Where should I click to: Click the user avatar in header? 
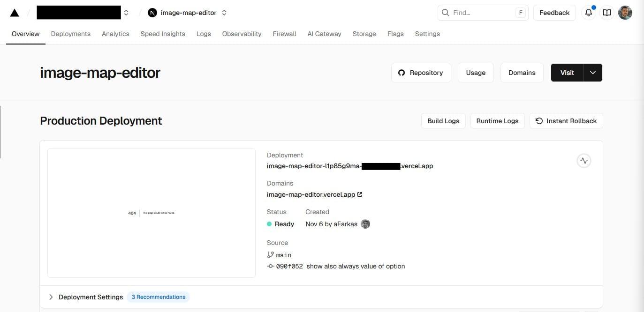click(625, 13)
